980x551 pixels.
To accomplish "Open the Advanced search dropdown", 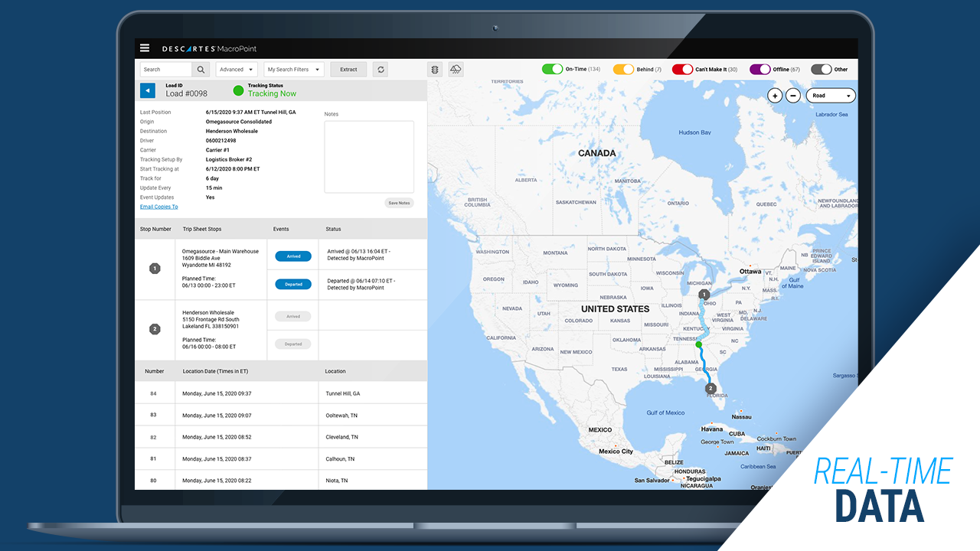I will [x=236, y=69].
